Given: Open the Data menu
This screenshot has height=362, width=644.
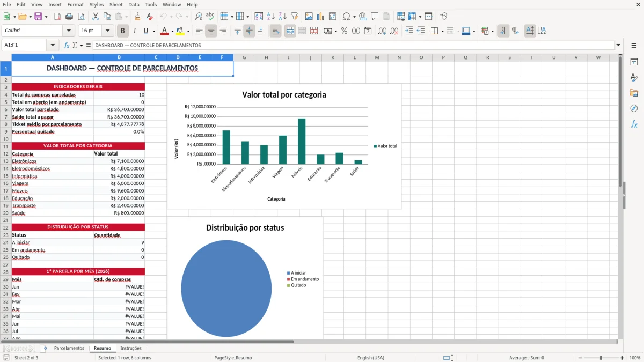Looking at the screenshot, I should tap(134, 4).
